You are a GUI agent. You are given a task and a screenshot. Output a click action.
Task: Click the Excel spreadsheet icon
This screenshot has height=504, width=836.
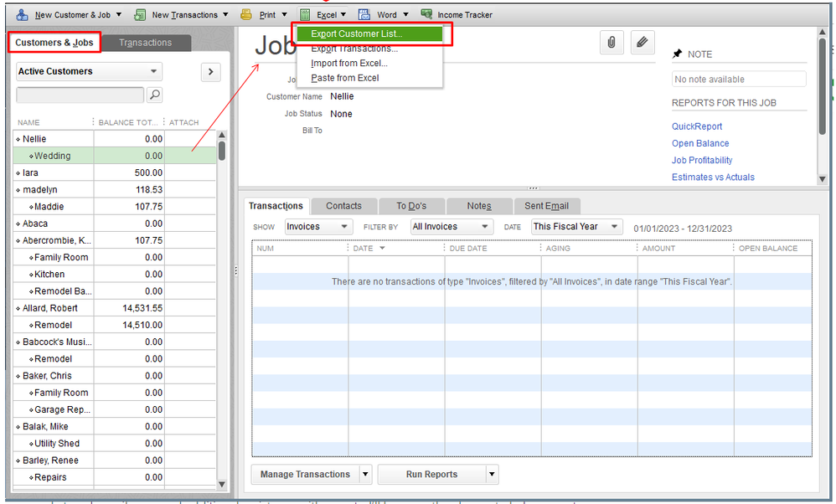tap(305, 14)
